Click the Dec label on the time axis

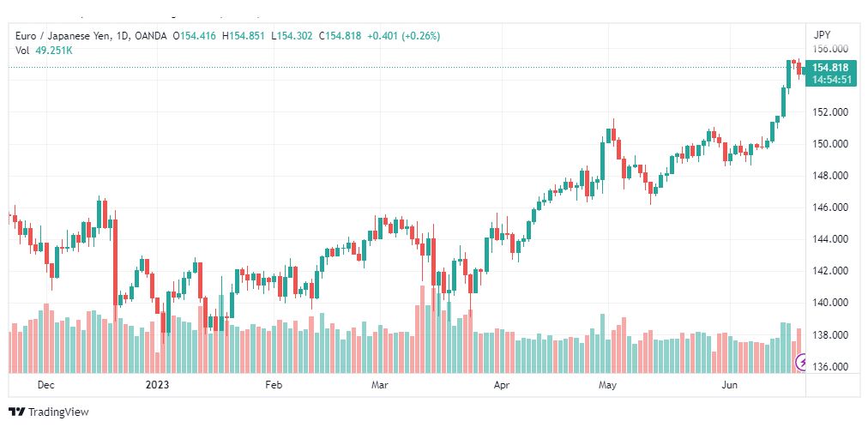pos(47,385)
